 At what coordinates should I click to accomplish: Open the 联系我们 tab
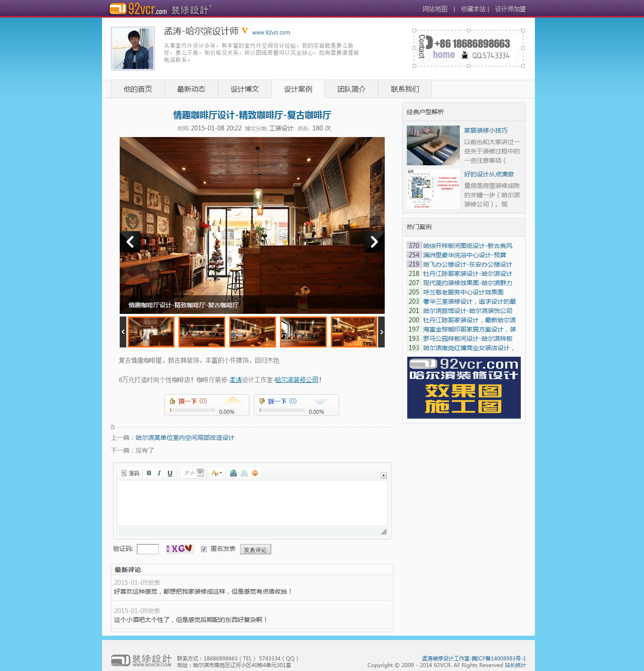[405, 89]
